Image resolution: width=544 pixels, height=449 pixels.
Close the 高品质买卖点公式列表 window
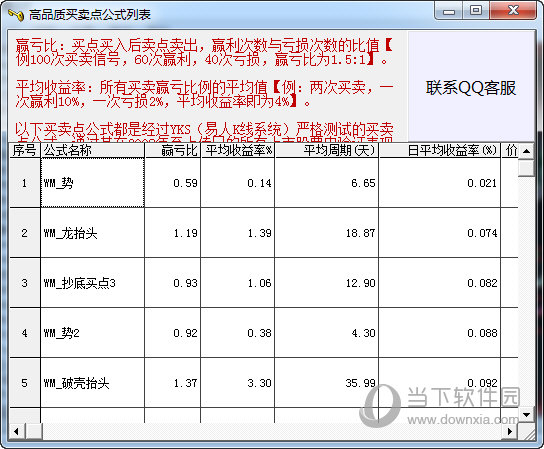pyautogui.click(x=513, y=11)
